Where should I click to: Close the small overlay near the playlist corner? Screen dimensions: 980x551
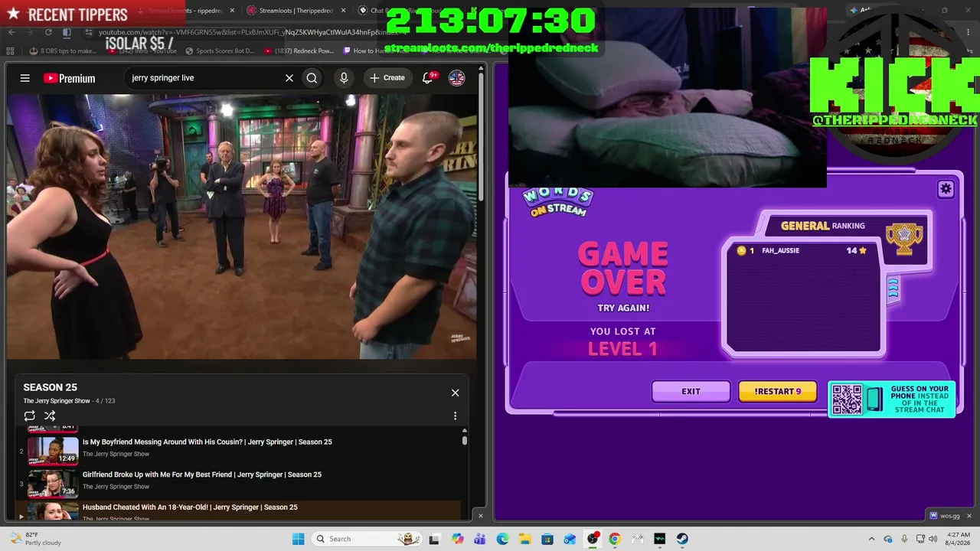[x=481, y=516]
